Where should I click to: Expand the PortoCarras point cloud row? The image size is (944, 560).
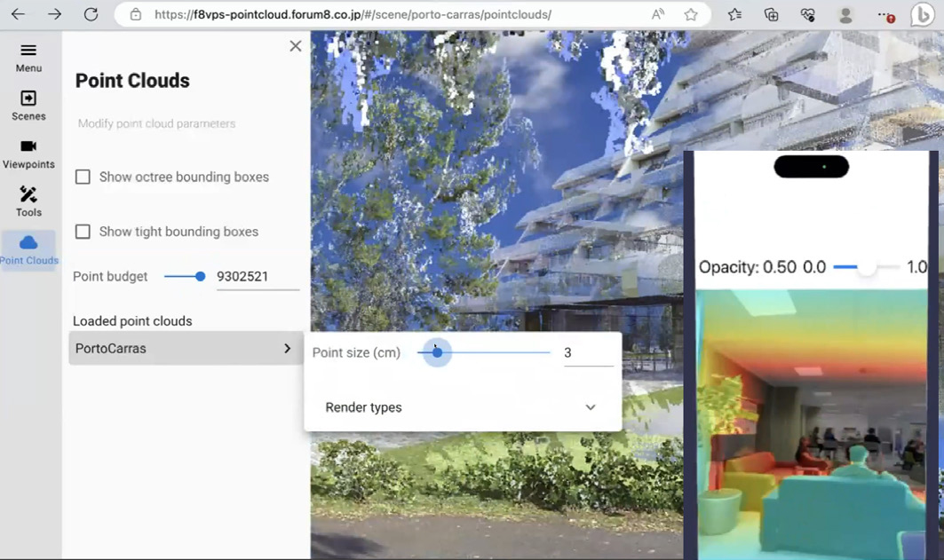pyautogui.click(x=186, y=348)
